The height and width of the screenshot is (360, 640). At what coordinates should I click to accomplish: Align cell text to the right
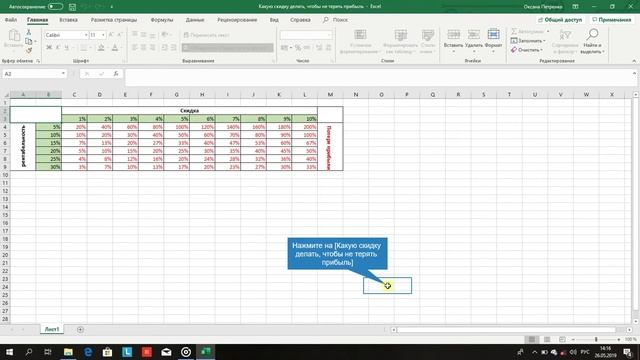pos(153,48)
